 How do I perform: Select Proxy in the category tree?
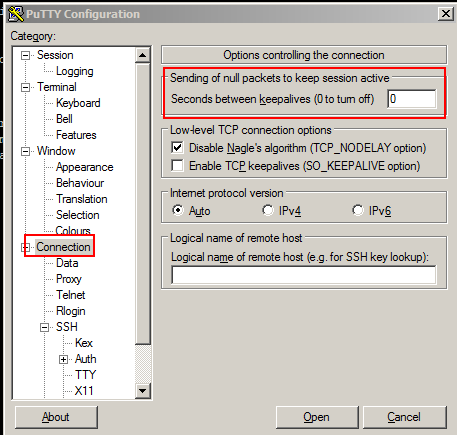click(x=69, y=279)
